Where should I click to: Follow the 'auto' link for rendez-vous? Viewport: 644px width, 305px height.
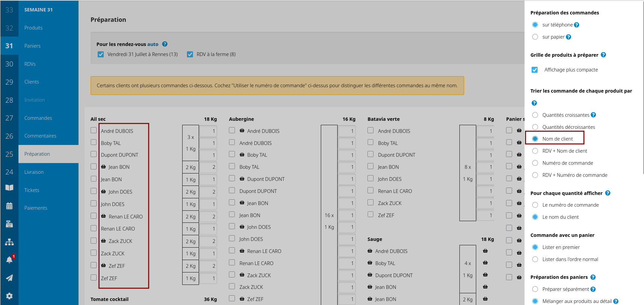tap(153, 44)
